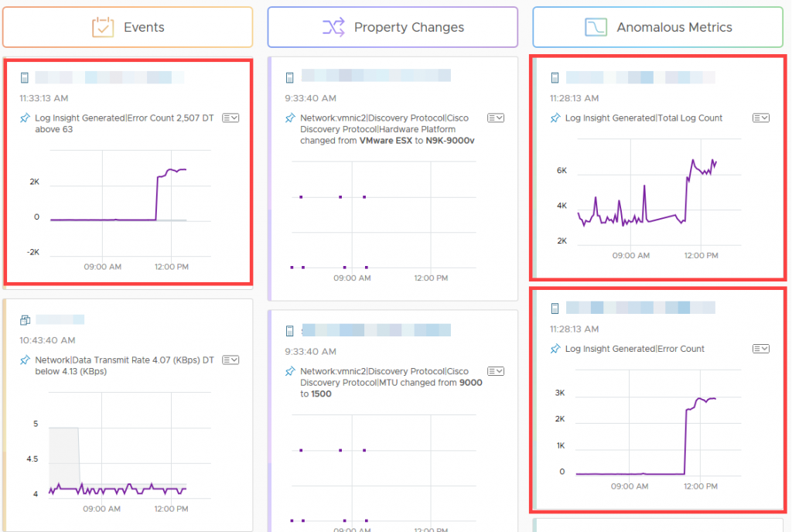The image size is (792, 532).
Task: Open dropdown menu on Total Log Count card
Action: click(x=761, y=118)
